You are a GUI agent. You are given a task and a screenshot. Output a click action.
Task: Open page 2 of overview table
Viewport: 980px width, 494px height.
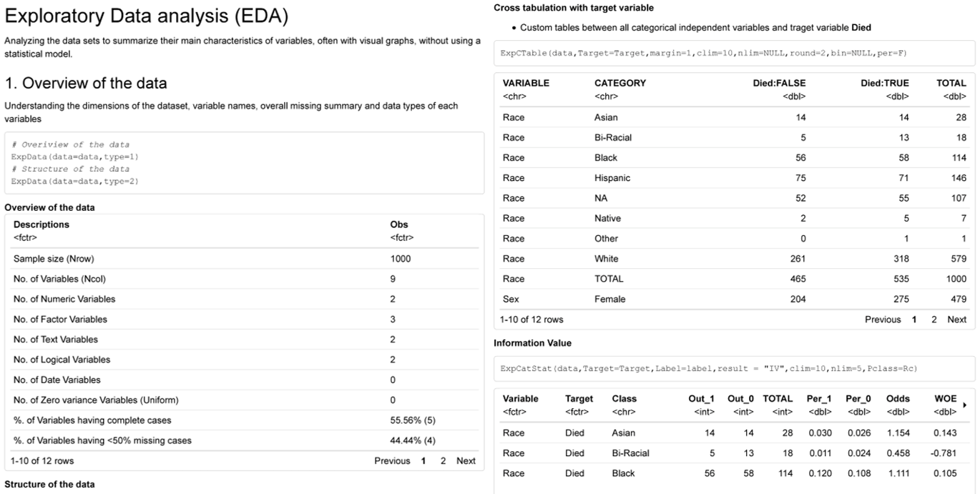443,461
